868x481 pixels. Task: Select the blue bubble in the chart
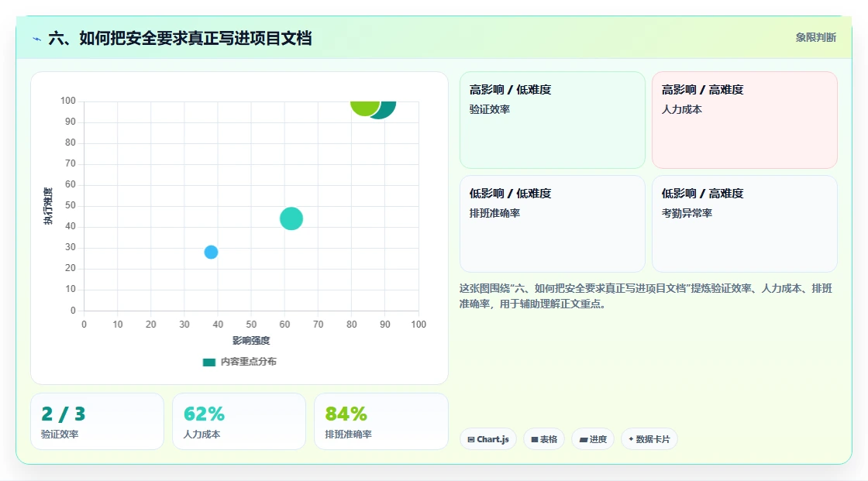pyautogui.click(x=211, y=253)
